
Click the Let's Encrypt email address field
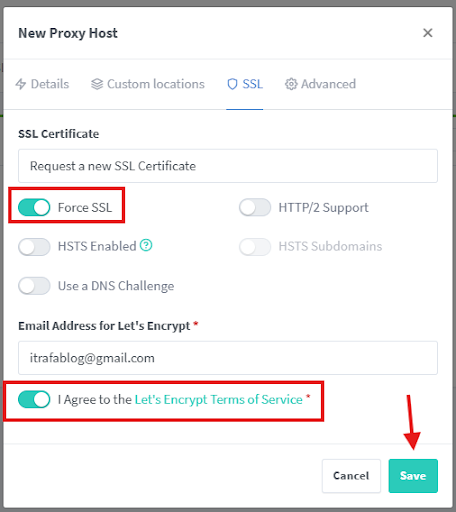(228, 358)
